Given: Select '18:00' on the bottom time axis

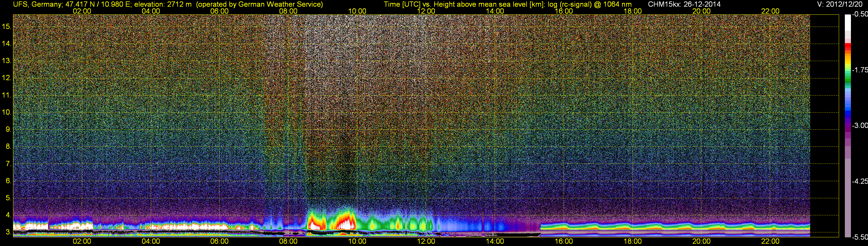Looking at the screenshot, I should [632, 241].
